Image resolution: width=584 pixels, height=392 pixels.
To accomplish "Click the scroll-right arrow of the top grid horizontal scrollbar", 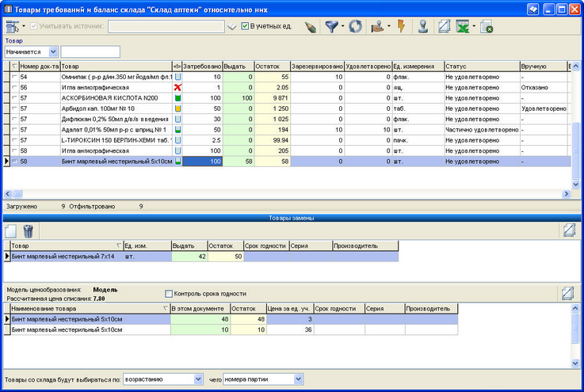I will (567, 193).
